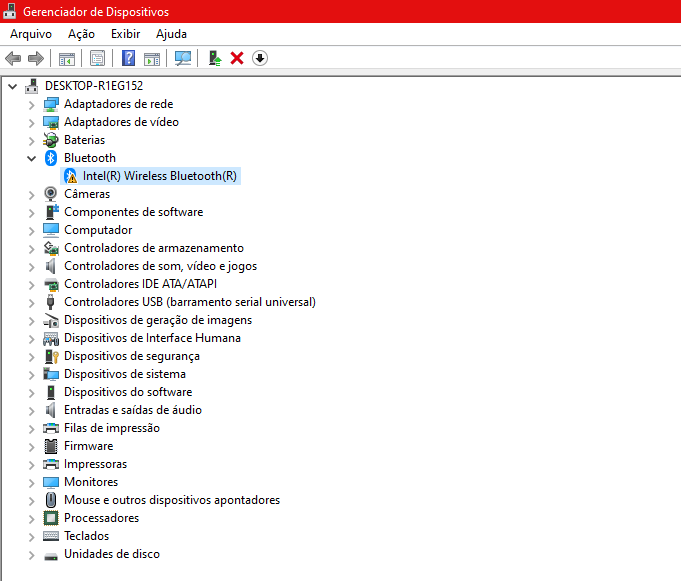Click the Adaptadores de rede network icon
This screenshot has width=681, height=581.
[51, 104]
